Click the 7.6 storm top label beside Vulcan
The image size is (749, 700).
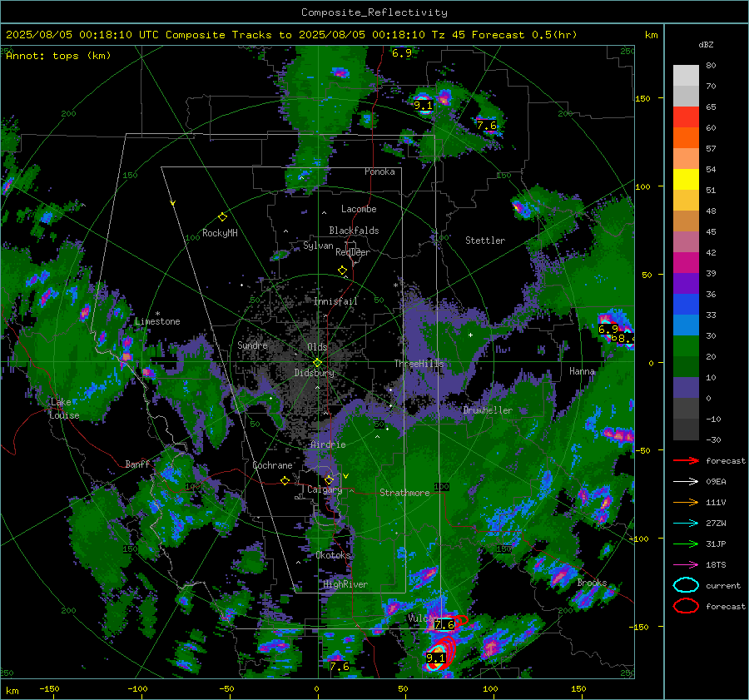click(444, 624)
